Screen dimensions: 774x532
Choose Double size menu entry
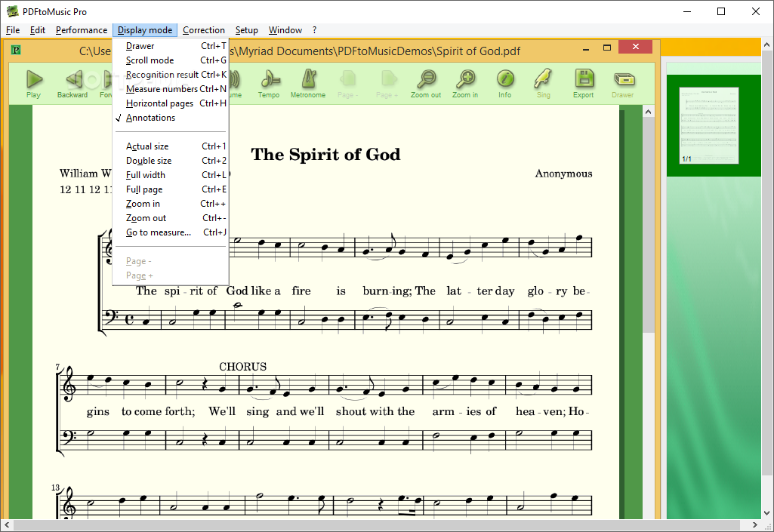point(171,161)
